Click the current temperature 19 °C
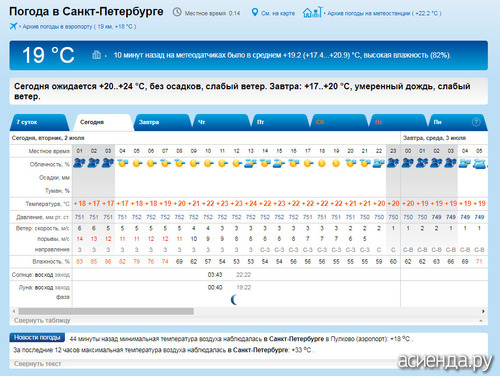Screen dimensions: 500x376 click(x=48, y=55)
